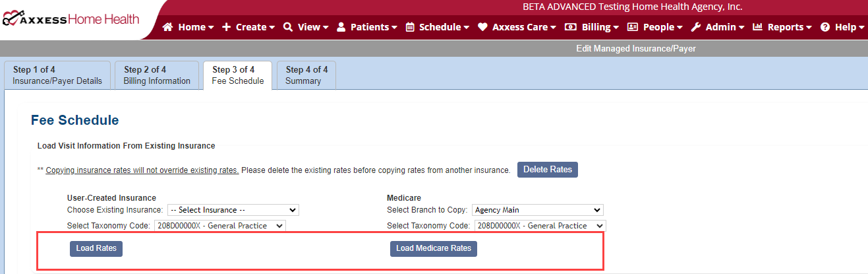
Task: Open the View menu magnifier icon
Action: [288, 27]
